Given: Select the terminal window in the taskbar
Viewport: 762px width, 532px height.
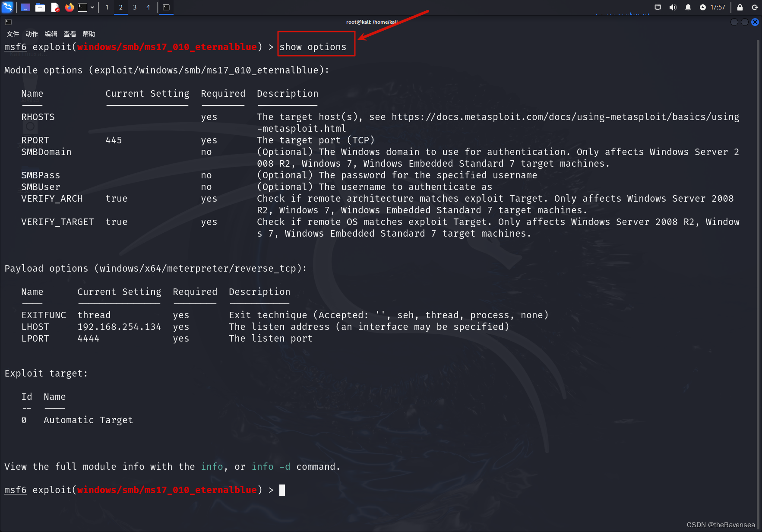Looking at the screenshot, I should pos(166,7).
